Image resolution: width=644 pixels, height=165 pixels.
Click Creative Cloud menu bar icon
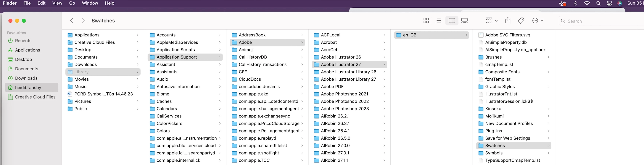[563, 3]
